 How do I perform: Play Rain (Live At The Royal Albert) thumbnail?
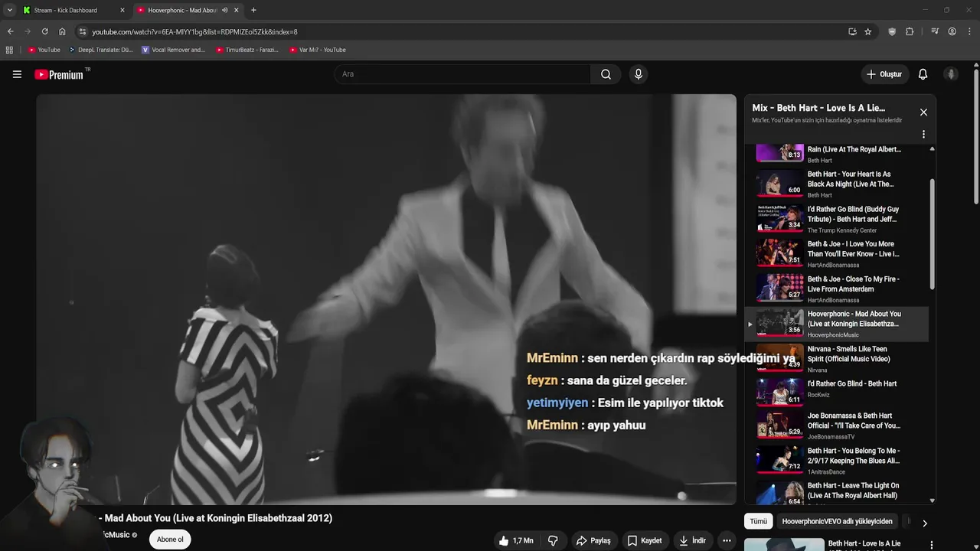[780, 152]
